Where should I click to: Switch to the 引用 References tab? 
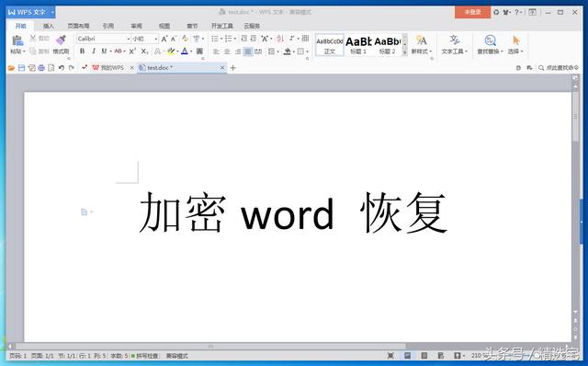point(108,26)
